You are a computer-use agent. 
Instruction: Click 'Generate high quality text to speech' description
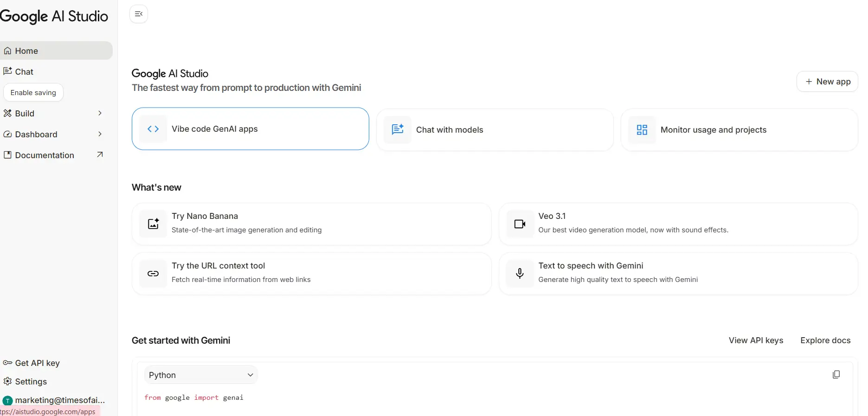(618, 280)
